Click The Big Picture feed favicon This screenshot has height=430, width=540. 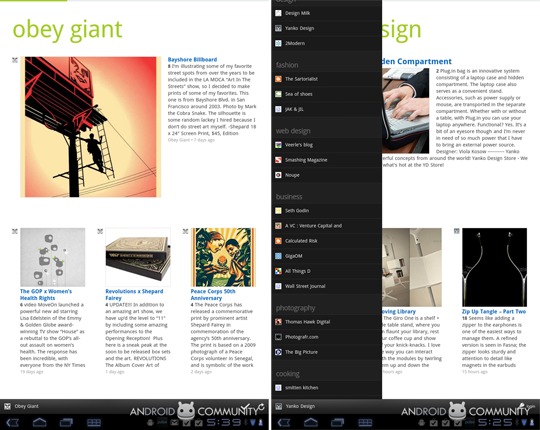coord(278,352)
